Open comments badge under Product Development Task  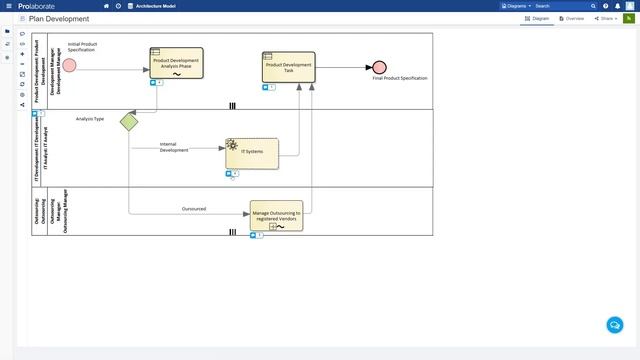coord(269,87)
